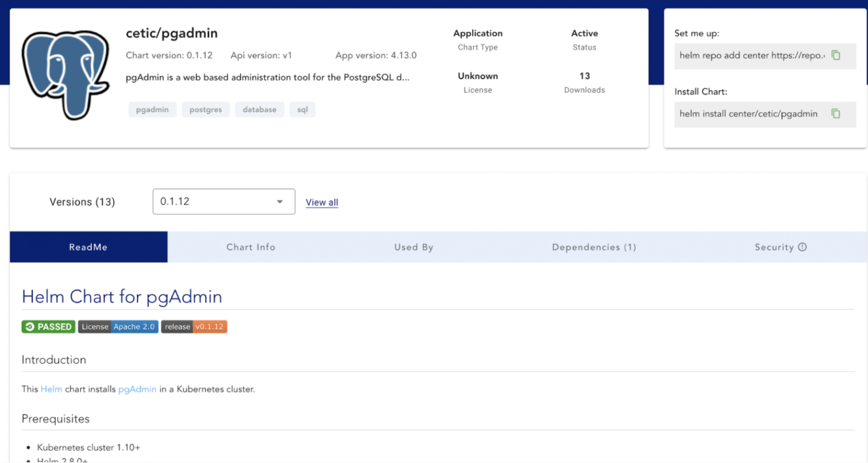868x463 pixels.
Task: Select the pgadmin tag
Action: [153, 109]
